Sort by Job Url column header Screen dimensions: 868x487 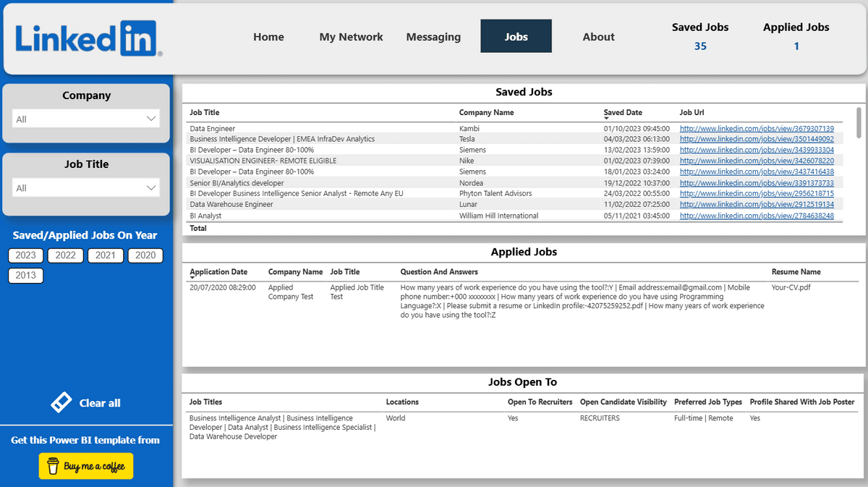click(x=692, y=113)
